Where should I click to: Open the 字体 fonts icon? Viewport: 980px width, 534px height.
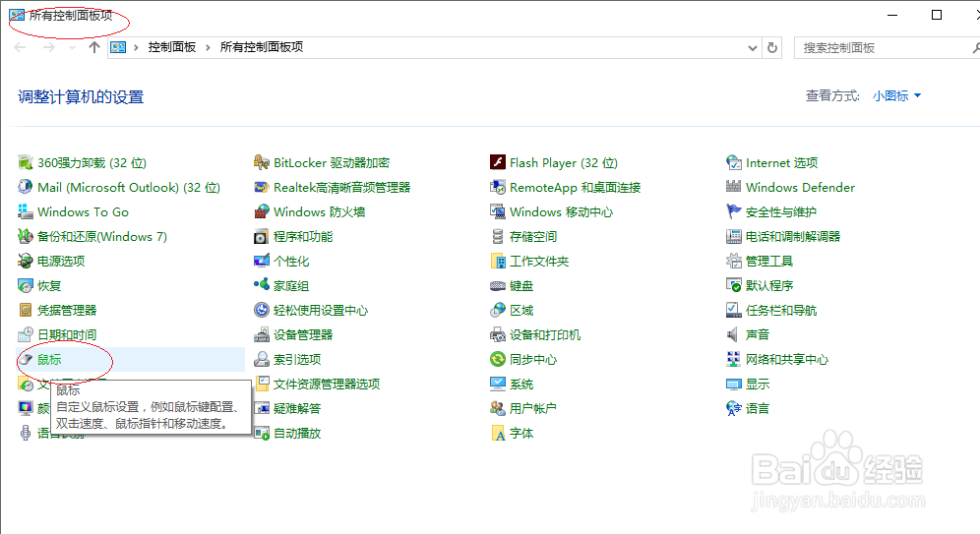point(498,434)
